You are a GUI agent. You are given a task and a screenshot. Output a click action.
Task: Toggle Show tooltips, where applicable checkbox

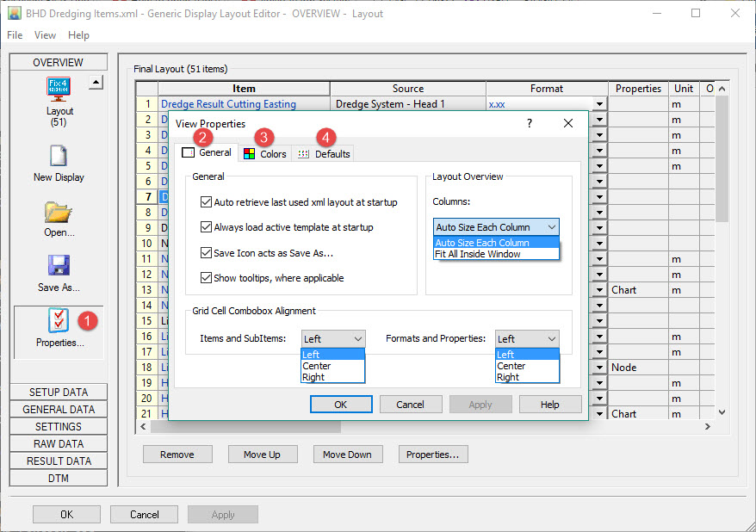click(x=206, y=277)
